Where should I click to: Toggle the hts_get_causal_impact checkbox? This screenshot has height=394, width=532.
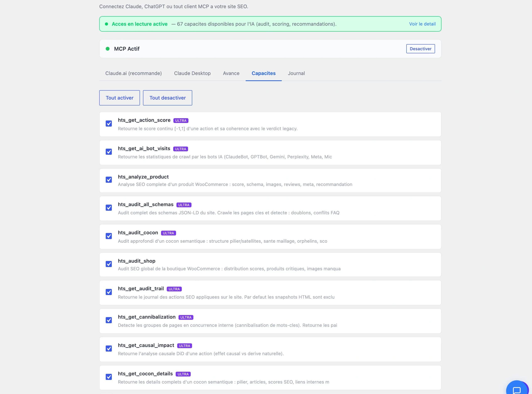[x=109, y=348]
